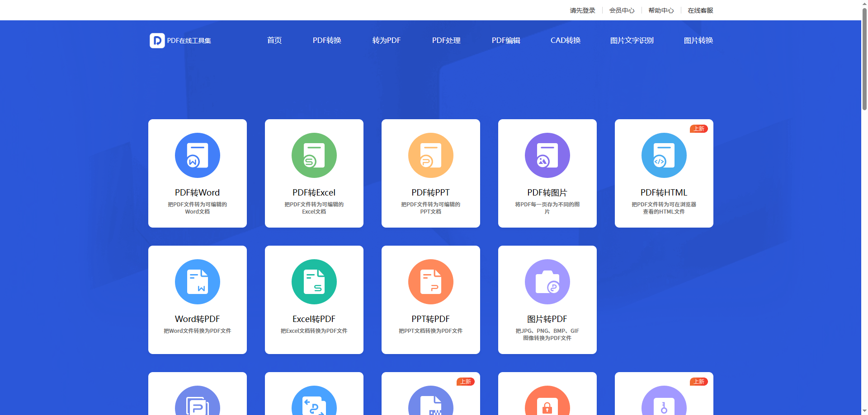This screenshot has height=415, width=868.
Task: Open the PDF转Word tool icon
Action: [198, 155]
